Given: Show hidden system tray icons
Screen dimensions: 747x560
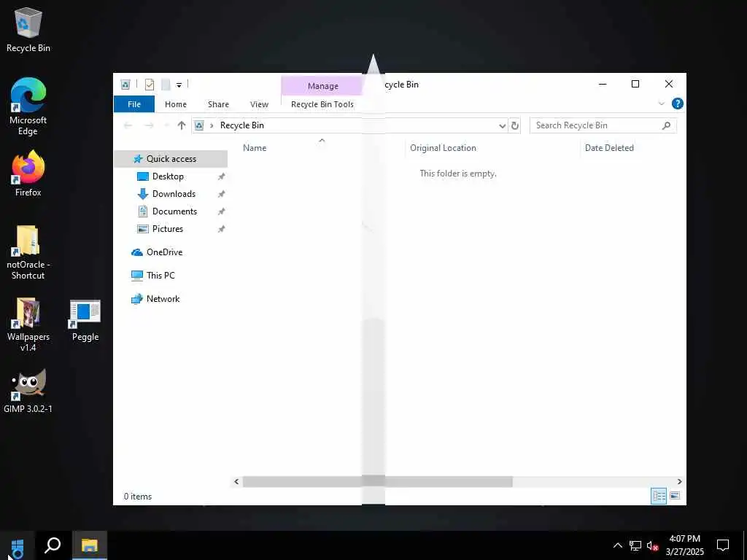Looking at the screenshot, I should [x=617, y=545].
